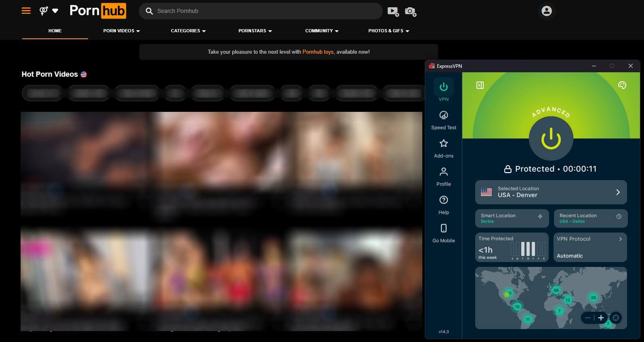Click the clock icon on Recent Location
The width and height of the screenshot is (644, 342).
click(x=619, y=216)
